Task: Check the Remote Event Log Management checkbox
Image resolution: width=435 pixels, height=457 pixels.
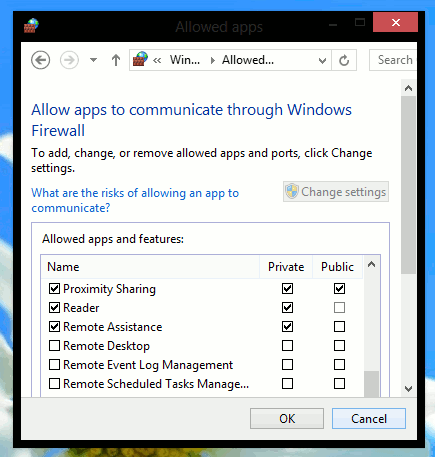Action: click(x=54, y=364)
